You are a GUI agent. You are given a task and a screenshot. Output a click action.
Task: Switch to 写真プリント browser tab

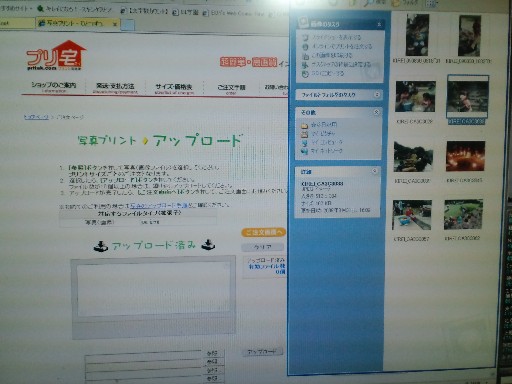(x=77, y=23)
